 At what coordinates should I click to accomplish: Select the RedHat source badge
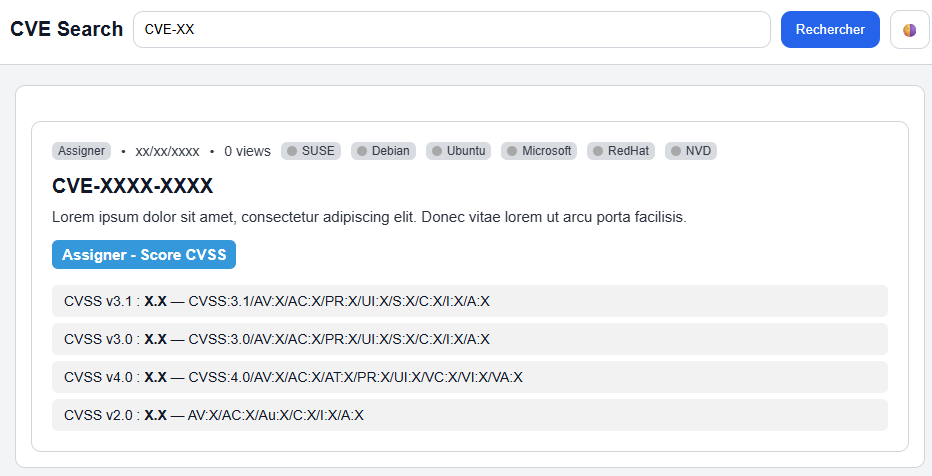[x=621, y=151]
